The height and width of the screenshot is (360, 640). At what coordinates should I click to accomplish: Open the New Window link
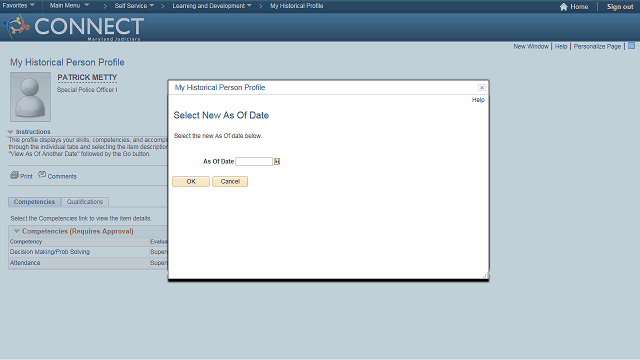(531, 47)
